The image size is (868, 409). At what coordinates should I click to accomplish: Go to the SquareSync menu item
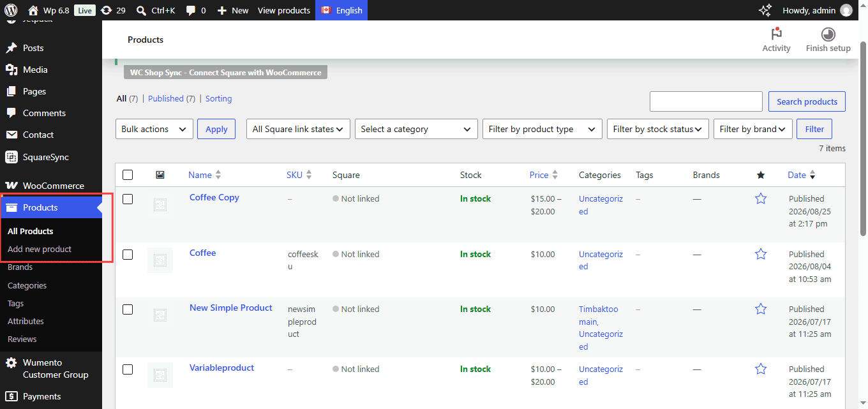tap(51, 157)
